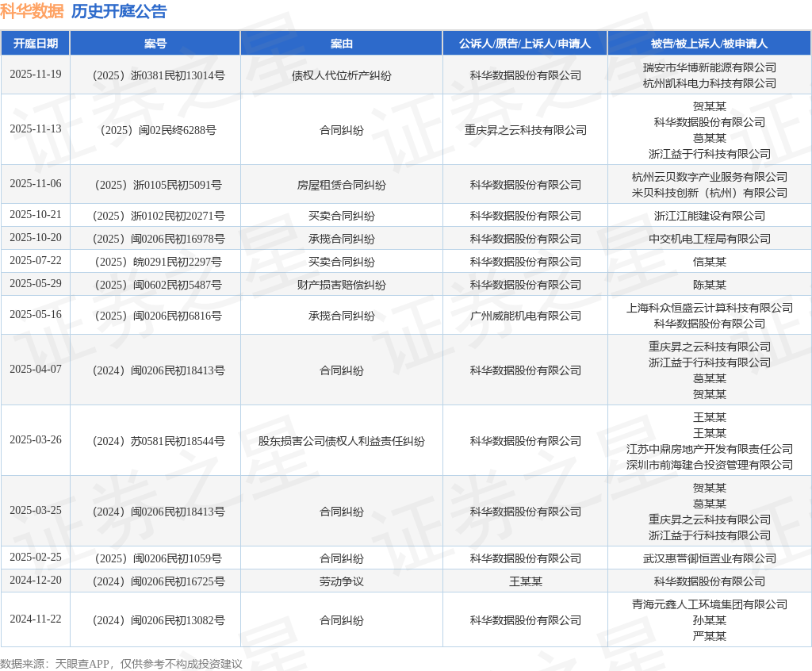The image size is (812, 671).
Task: Click 杭州凯科电力科技有限公司
Action: 710,83
